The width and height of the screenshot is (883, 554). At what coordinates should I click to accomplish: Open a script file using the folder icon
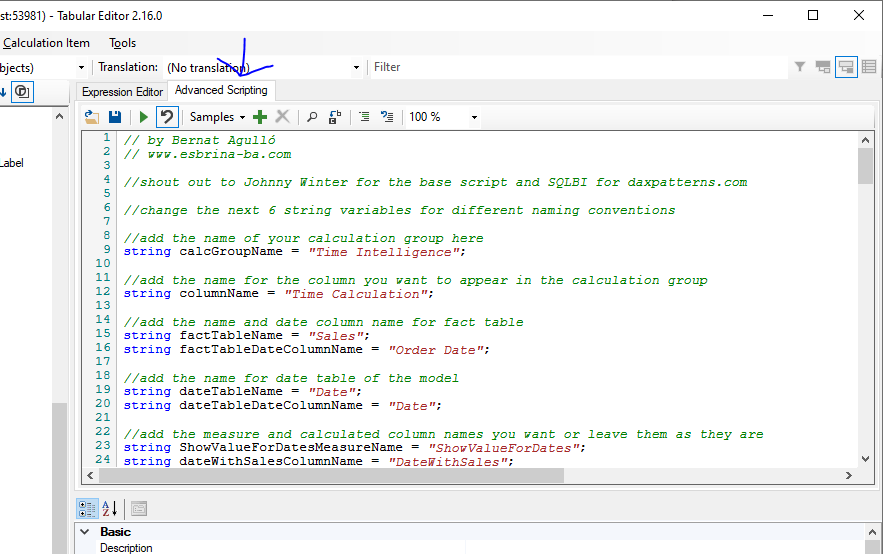click(92, 117)
